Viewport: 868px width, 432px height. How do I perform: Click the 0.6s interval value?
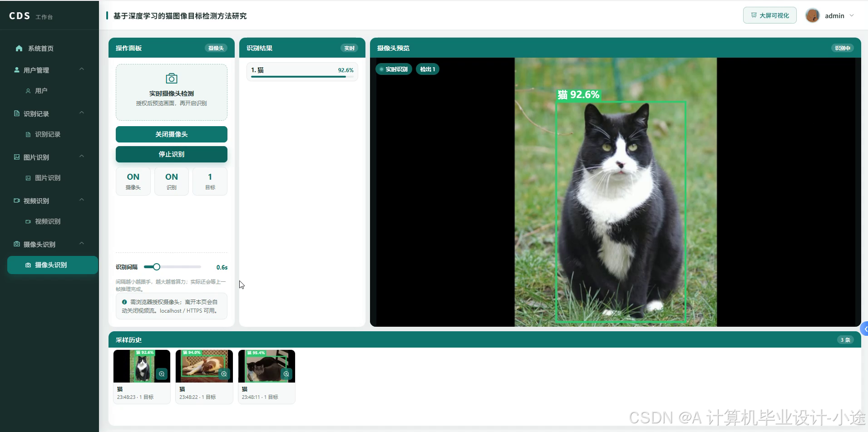pyautogui.click(x=222, y=267)
